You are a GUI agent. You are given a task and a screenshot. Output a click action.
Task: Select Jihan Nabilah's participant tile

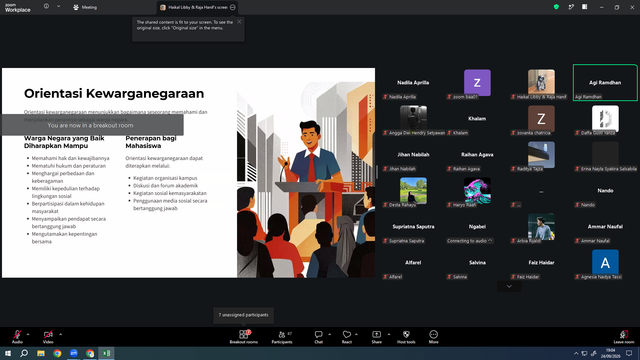(x=413, y=154)
